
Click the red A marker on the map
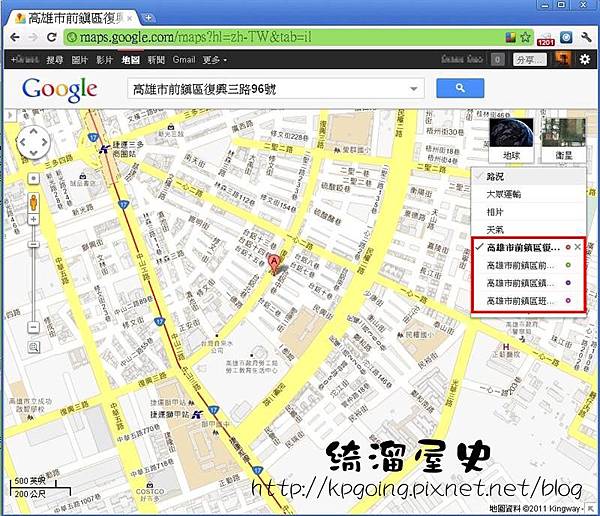tap(274, 264)
